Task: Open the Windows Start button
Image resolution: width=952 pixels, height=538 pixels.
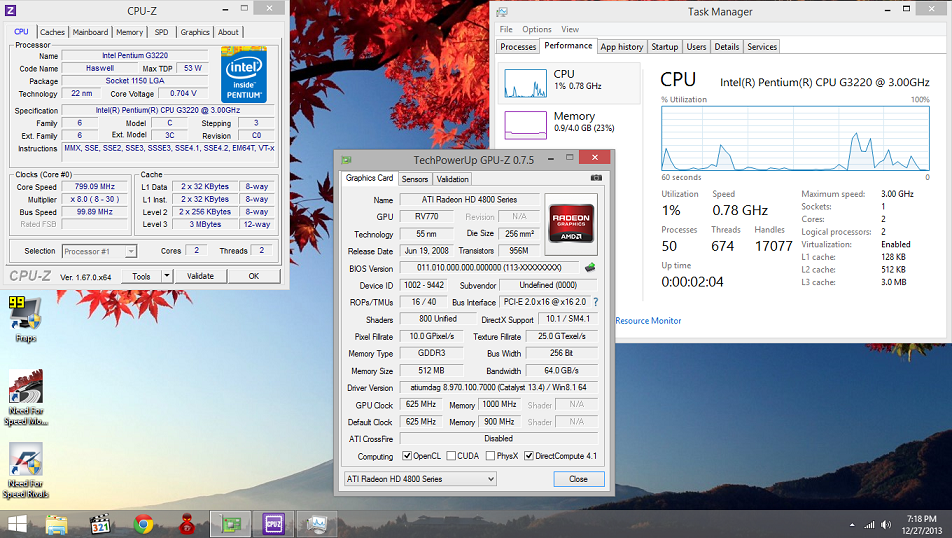Action: coord(17,524)
